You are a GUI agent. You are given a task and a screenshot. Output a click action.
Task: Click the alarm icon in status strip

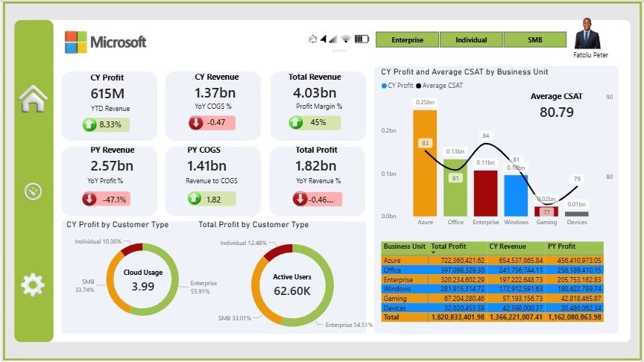tap(313, 39)
